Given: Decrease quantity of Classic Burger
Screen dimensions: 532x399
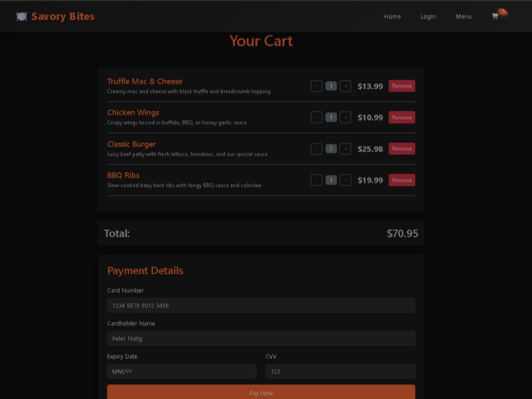Looking at the screenshot, I should [x=316, y=148].
